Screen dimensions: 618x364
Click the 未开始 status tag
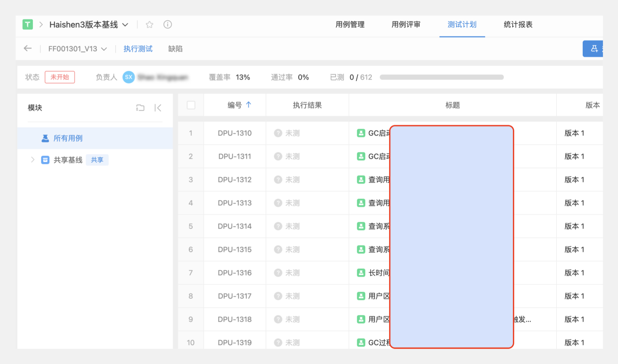click(60, 77)
